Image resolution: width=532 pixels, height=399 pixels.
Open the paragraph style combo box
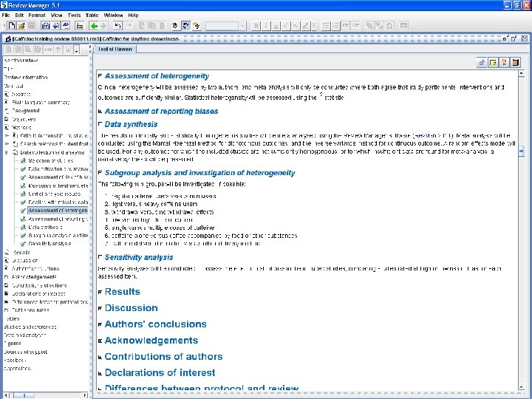pos(225,26)
